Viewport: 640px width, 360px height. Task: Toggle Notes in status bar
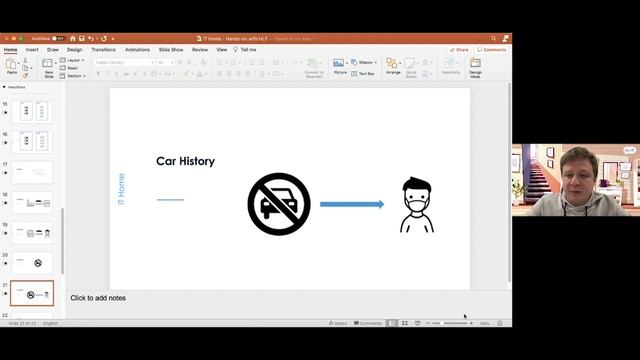[x=338, y=323]
